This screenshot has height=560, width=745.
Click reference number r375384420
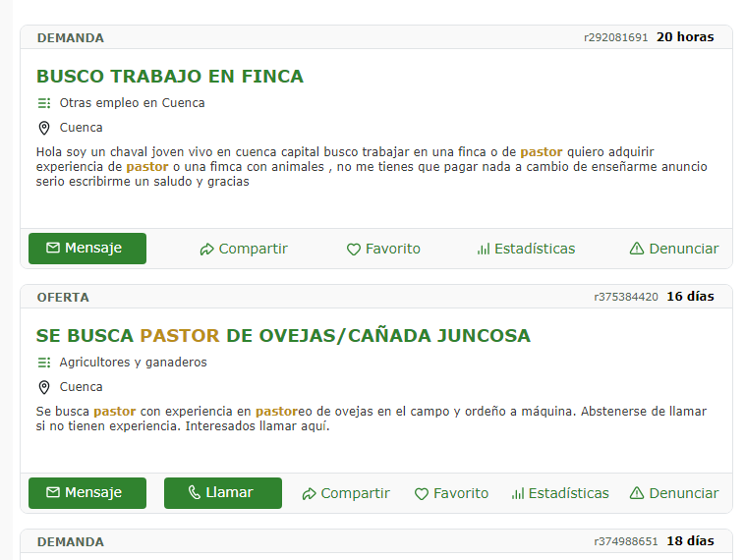pos(626,298)
